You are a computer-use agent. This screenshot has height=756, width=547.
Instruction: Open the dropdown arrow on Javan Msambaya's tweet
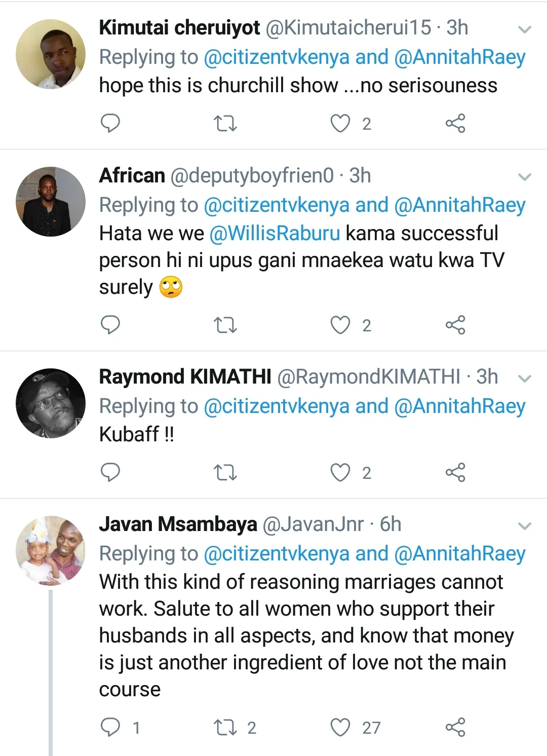pos(525,526)
